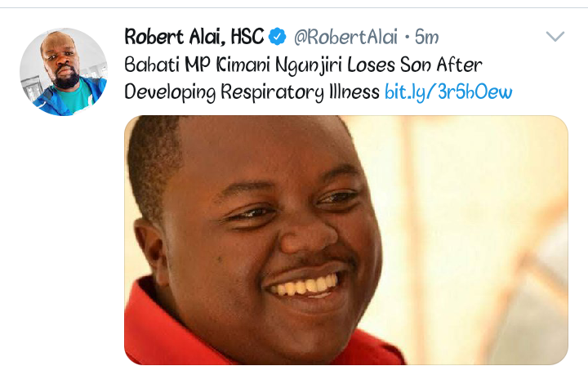Click the 5m tweet timestamp
This screenshot has height=366, width=588.
click(x=427, y=37)
